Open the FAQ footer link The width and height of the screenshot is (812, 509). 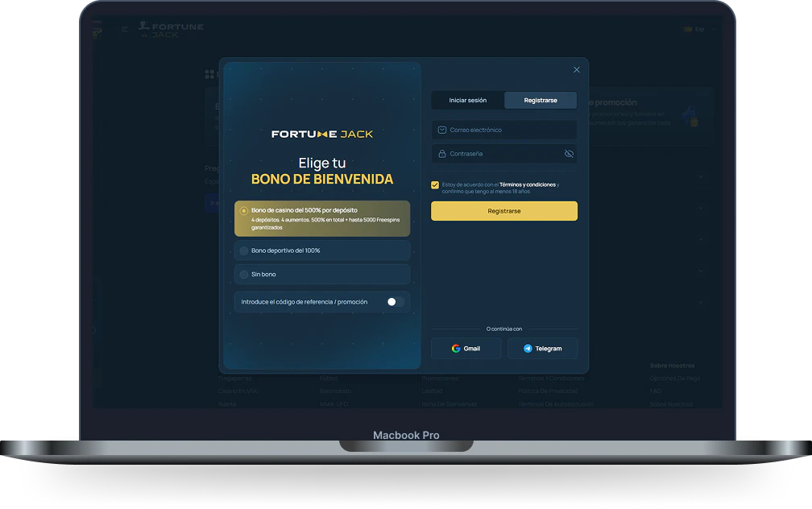[656, 391]
